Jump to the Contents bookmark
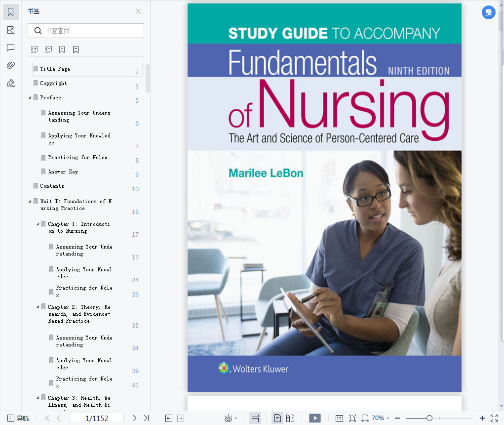This screenshot has height=425, width=504. click(x=52, y=186)
